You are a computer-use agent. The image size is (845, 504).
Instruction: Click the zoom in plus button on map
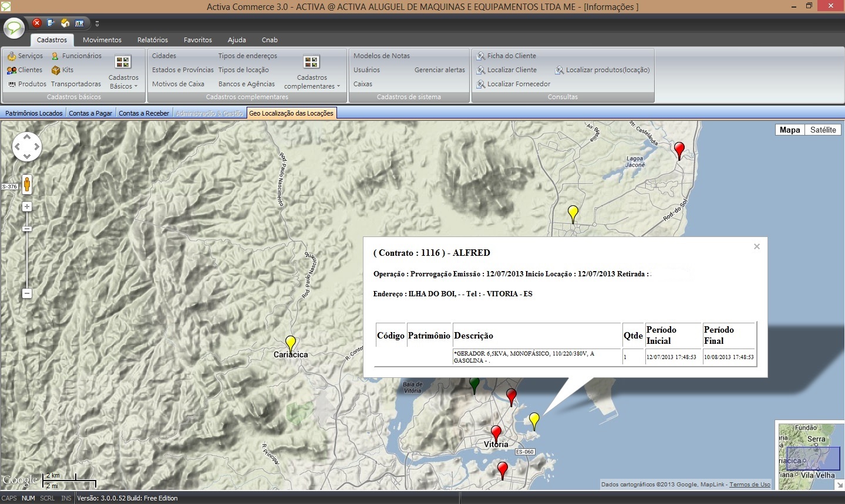tap(26, 207)
